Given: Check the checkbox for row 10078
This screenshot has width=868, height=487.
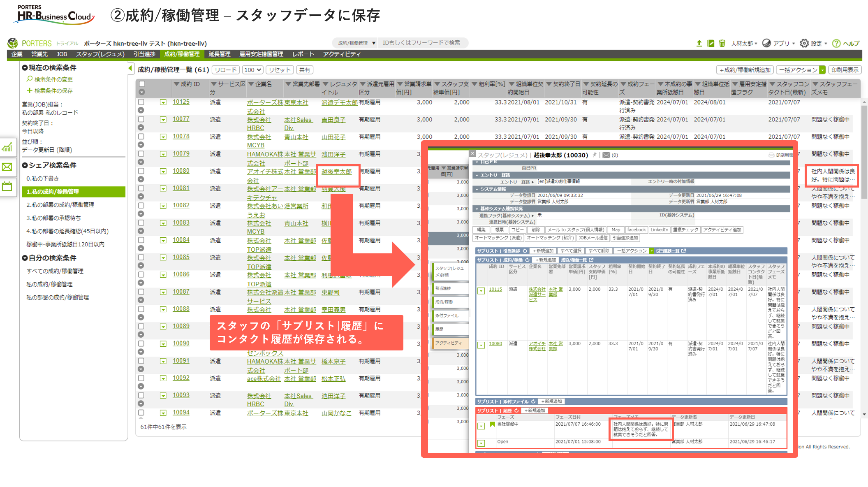Looking at the screenshot, I should click(141, 137).
